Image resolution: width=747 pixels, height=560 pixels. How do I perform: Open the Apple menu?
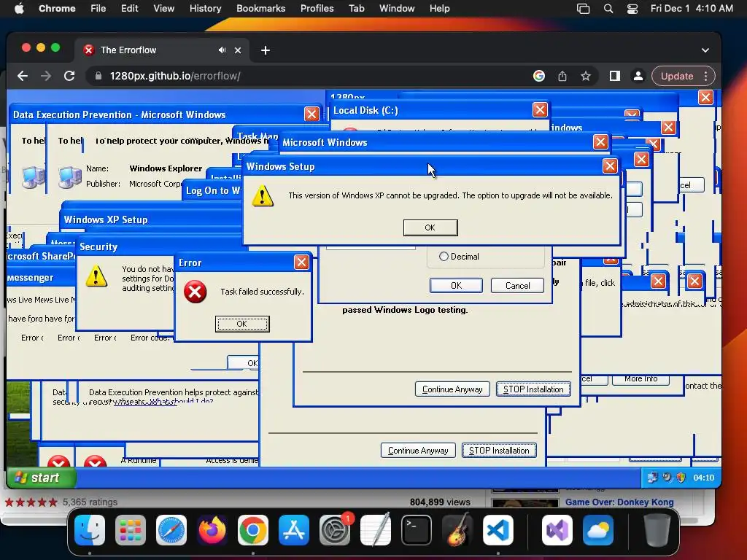pos(19,8)
